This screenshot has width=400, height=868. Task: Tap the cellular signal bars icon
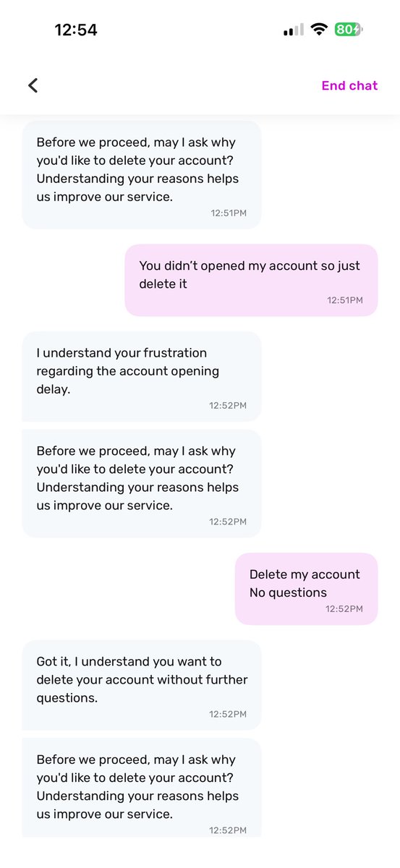click(293, 30)
